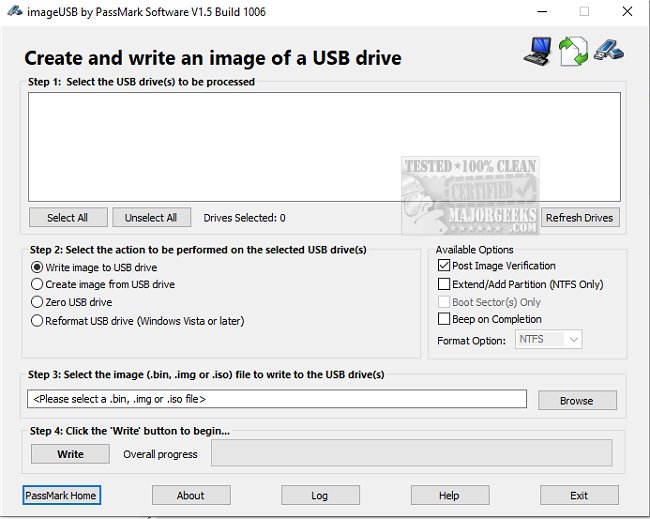This screenshot has height=519, width=650.
Task: Click the green arrows document icon
Action: [x=573, y=51]
